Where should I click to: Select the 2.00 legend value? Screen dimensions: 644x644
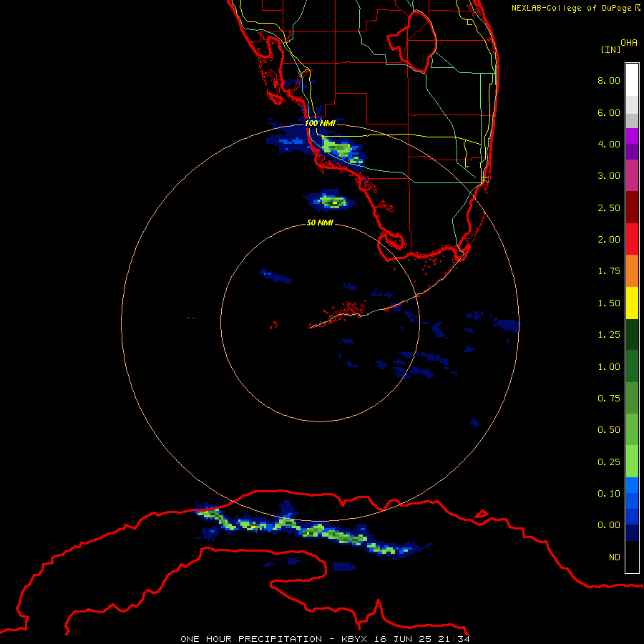coord(609,240)
